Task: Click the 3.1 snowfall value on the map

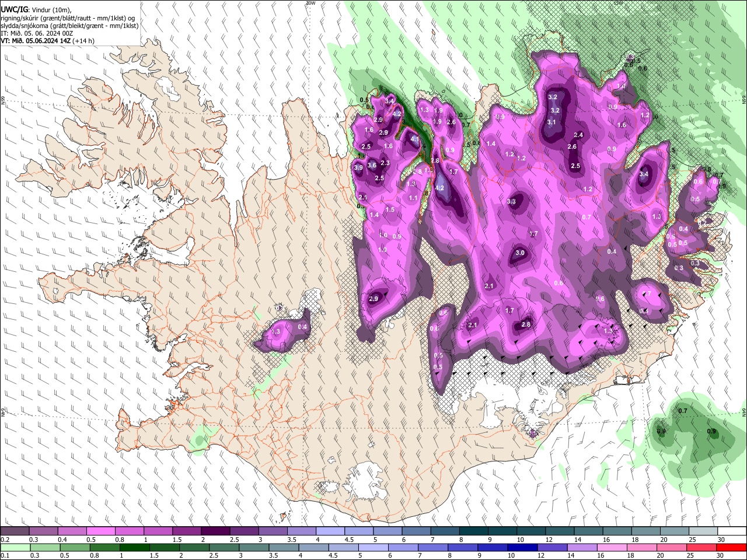Action: pyautogui.click(x=551, y=122)
